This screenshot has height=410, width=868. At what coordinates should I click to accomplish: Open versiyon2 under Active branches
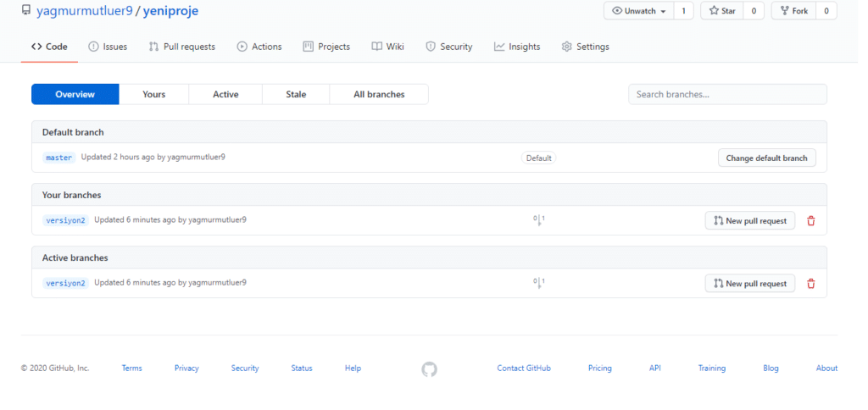(66, 283)
